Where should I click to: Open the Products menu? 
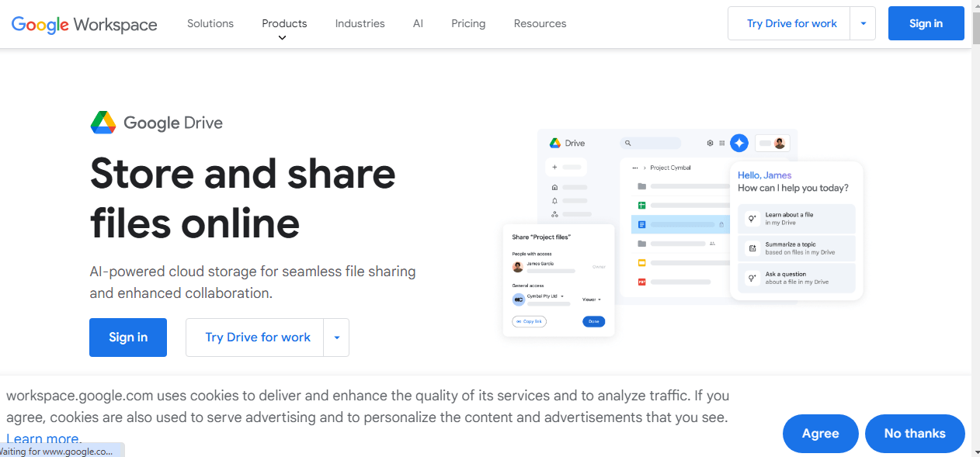click(x=284, y=23)
